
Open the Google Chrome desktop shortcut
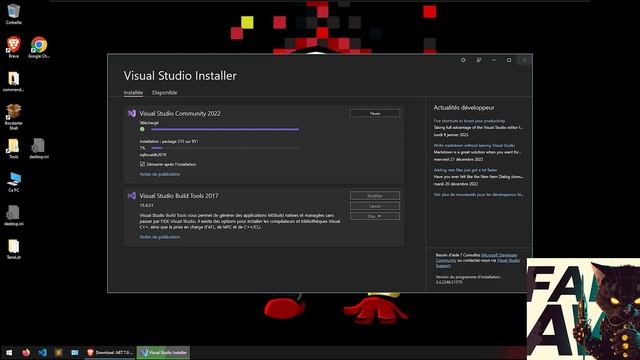pyautogui.click(x=39, y=47)
